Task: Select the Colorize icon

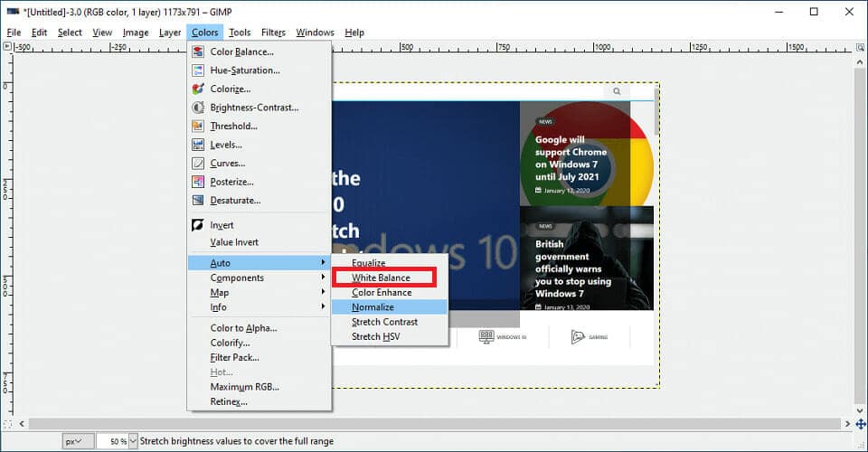Action: 198,89
